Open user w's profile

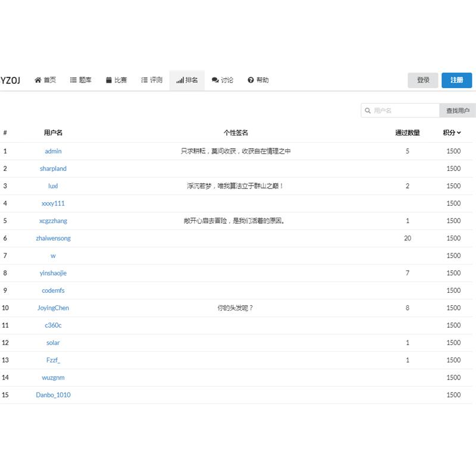[53, 256]
